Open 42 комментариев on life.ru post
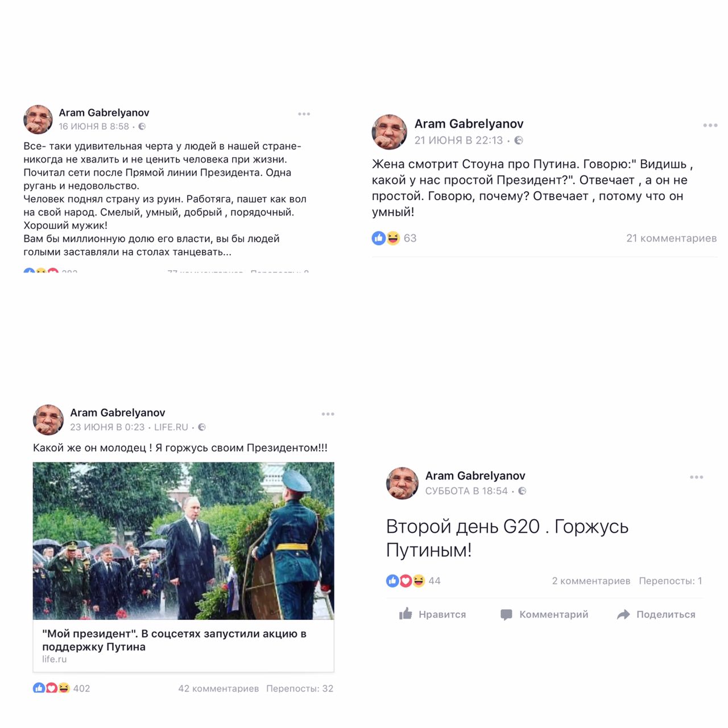 [218, 688]
